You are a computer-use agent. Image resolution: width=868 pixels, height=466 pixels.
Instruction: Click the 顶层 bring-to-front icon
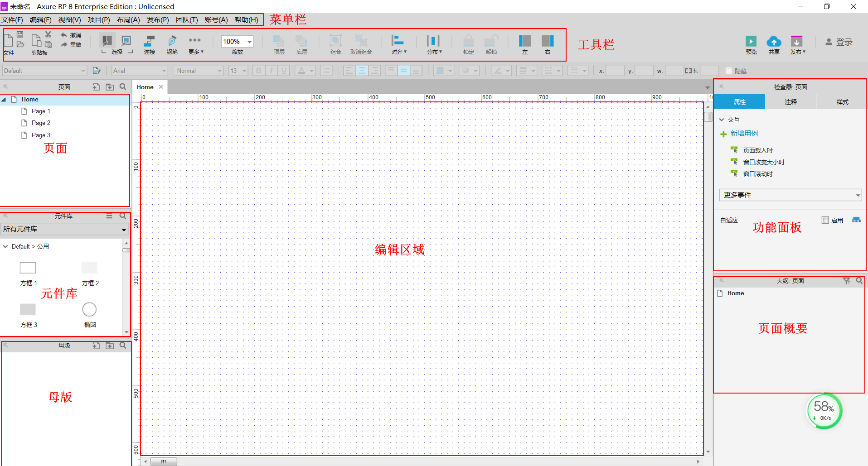[279, 41]
